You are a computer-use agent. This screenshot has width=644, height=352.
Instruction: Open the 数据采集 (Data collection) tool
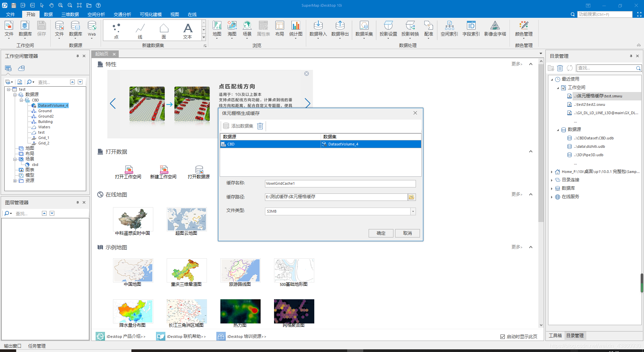364,29
